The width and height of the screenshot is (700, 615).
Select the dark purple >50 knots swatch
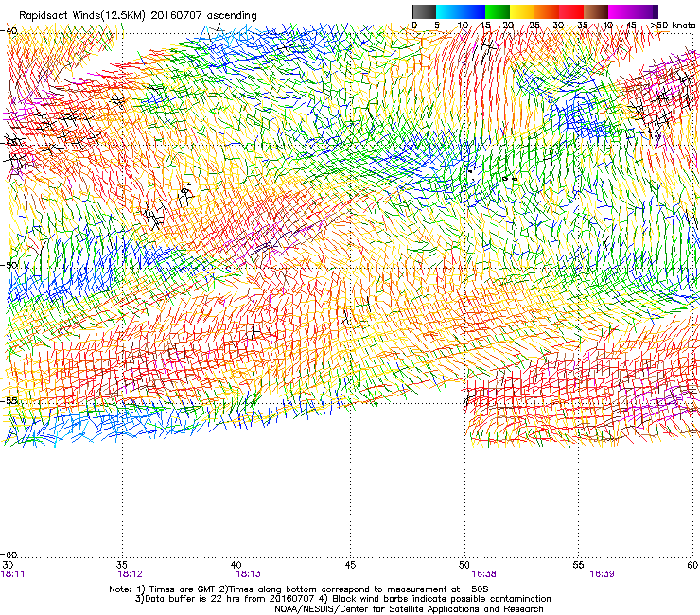point(656,11)
